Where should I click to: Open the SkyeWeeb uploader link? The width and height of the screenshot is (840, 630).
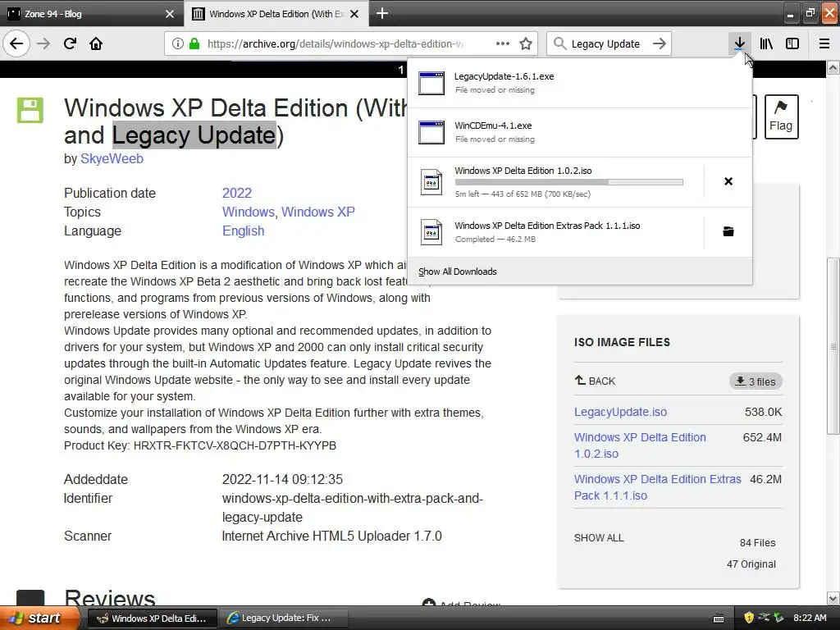112,158
